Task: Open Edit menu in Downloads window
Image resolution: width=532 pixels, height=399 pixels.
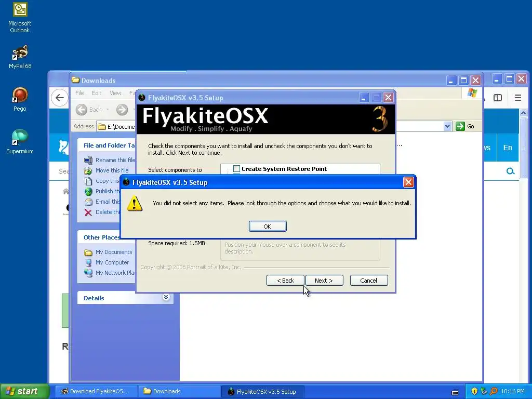Action: pos(96,93)
